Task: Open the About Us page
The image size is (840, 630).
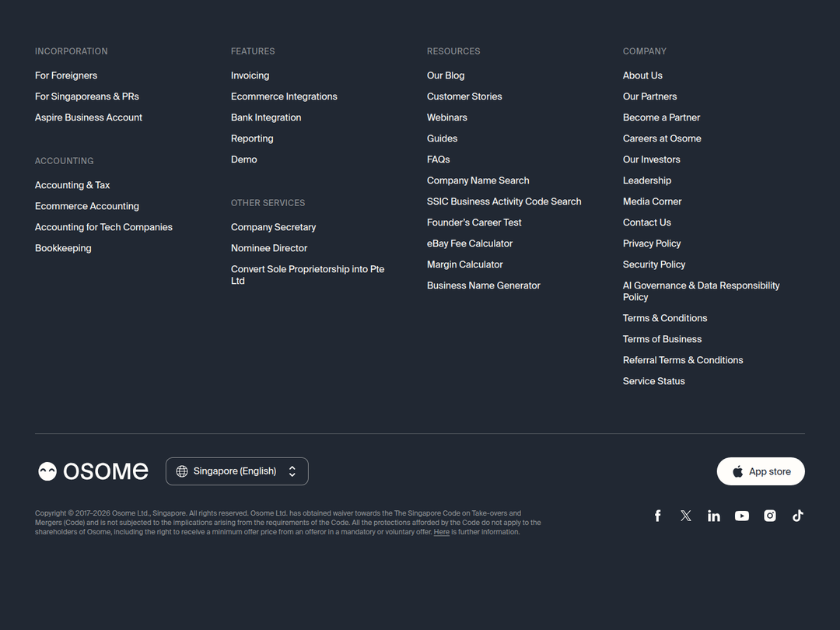Action: point(642,75)
